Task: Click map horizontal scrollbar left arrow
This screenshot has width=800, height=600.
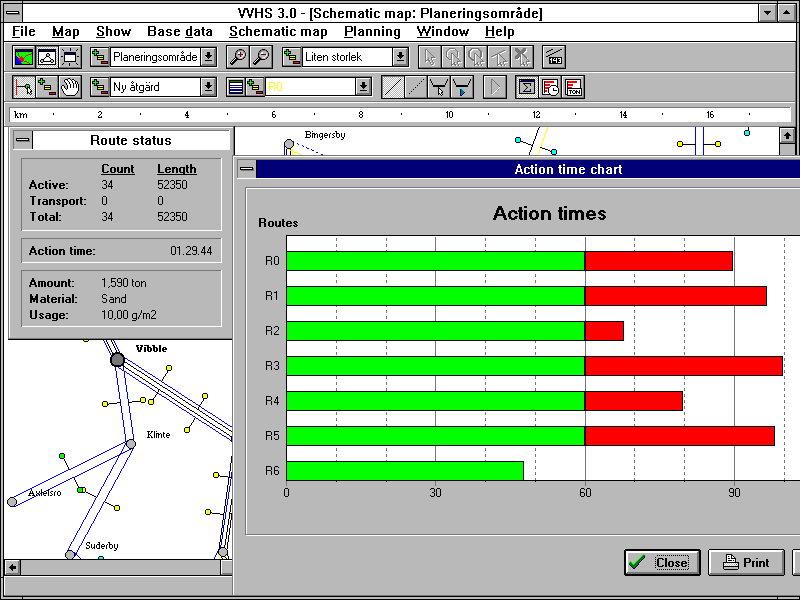Action: tap(12, 567)
